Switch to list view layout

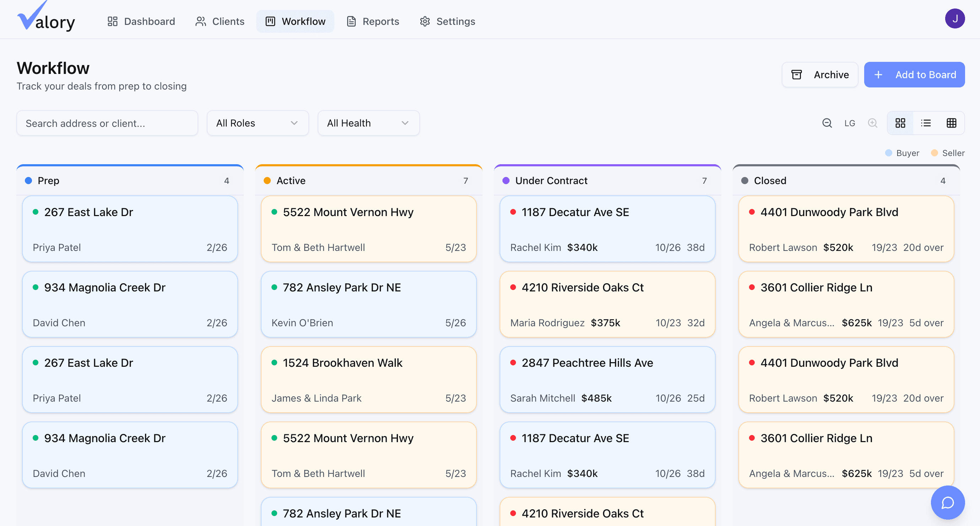tap(926, 123)
